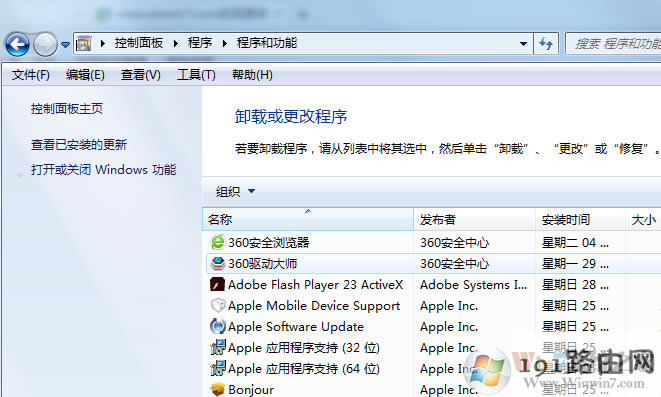This screenshot has height=397, width=661.
Task: Open the 帮助(H) menu
Action: tap(252, 75)
